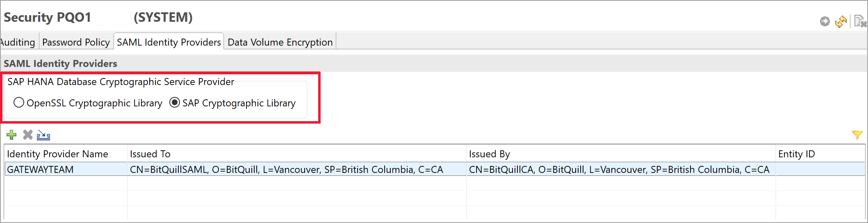Screen dimensions: 868x223
Task: Open the Password Policy tab
Action: coord(76,42)
